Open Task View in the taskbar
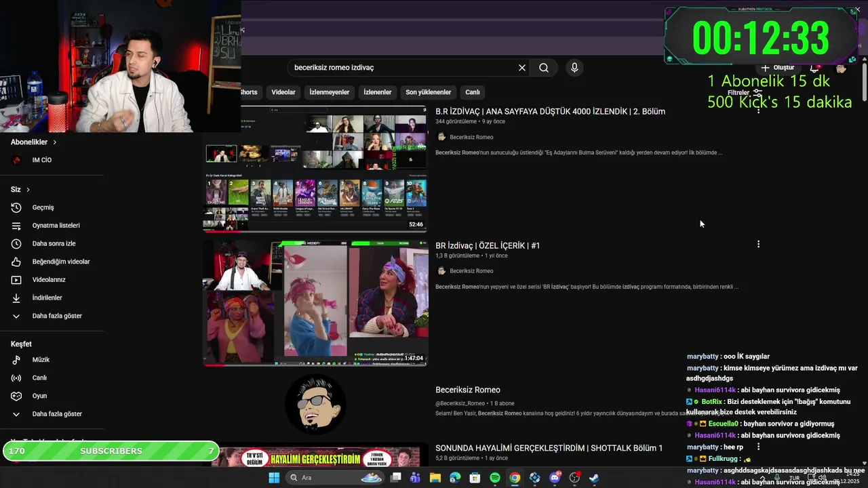Viewport: 868px width, 488px height. tap(395, 478)
